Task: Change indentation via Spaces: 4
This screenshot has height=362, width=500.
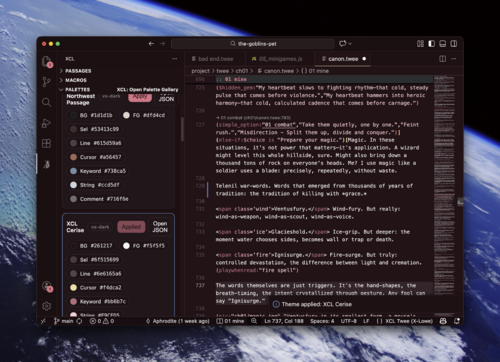Action: click(x=322, y=321)
